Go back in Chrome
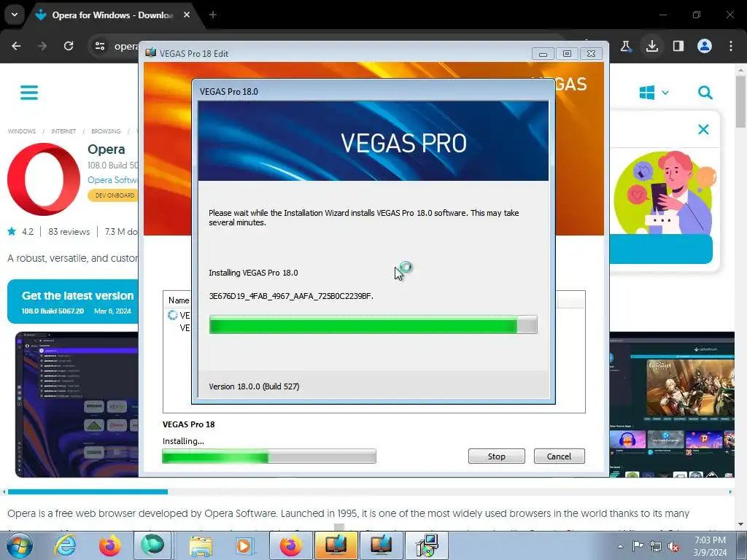Viewport: 747px width, 560px height. point(16,46)
